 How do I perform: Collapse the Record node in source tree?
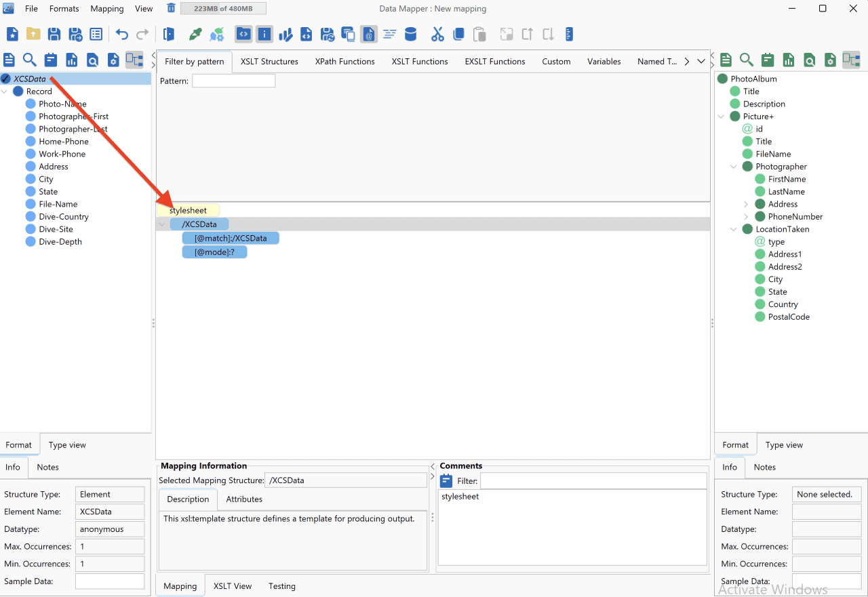[5, 91]
